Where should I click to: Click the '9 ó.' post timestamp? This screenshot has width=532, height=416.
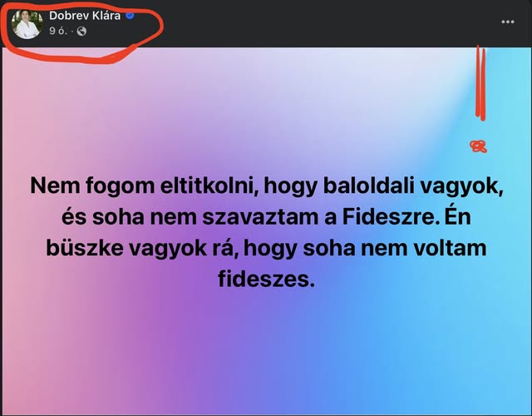58,32
